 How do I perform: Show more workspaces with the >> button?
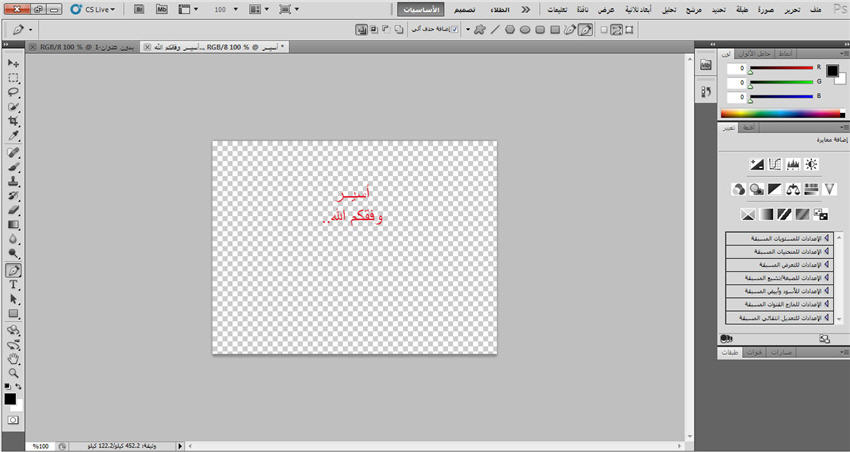click(525, 10)
